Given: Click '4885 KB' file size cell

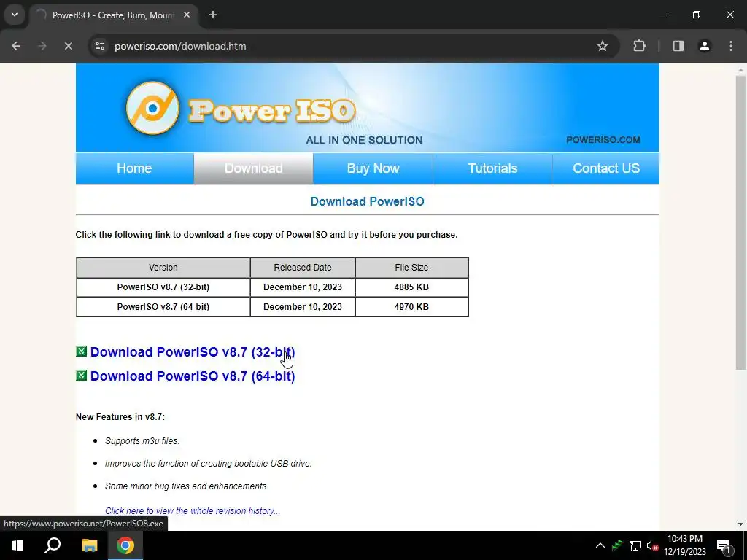Looking at the screenshot, I should tap(411, 287).
